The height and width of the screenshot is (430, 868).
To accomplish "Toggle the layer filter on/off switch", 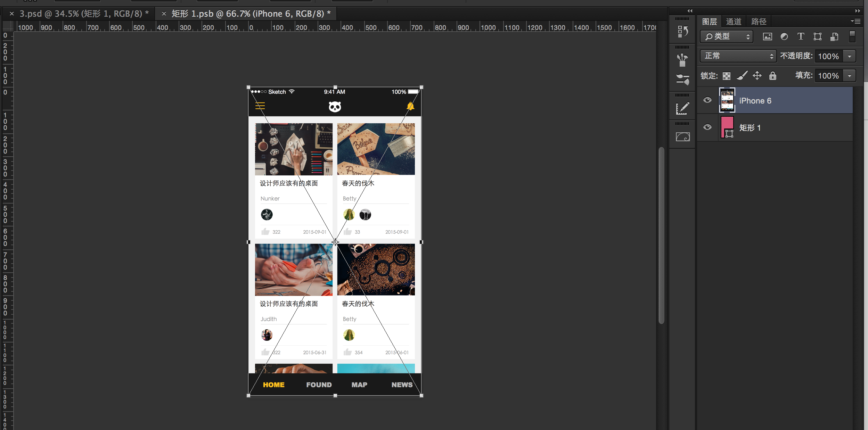I will [852, 36].
